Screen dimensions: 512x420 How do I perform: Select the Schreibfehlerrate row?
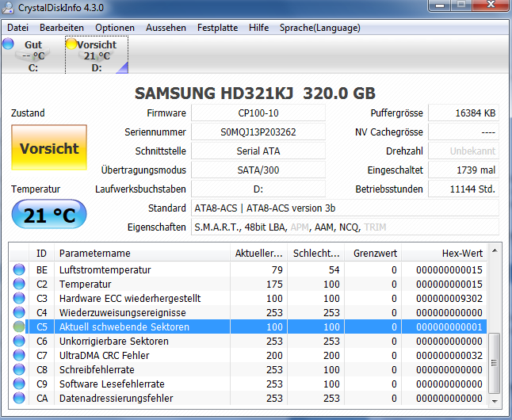click(248, 369)
